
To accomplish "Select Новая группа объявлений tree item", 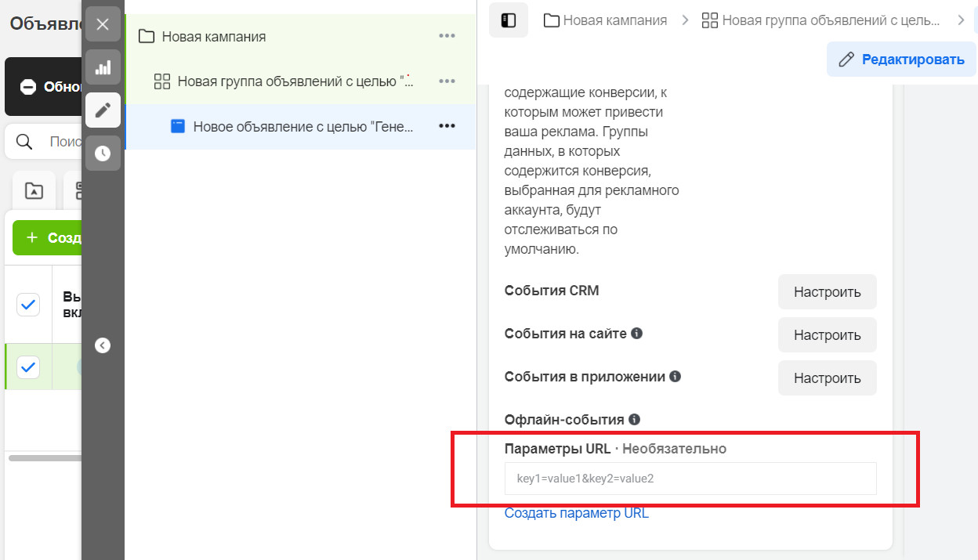I will 295,81.
